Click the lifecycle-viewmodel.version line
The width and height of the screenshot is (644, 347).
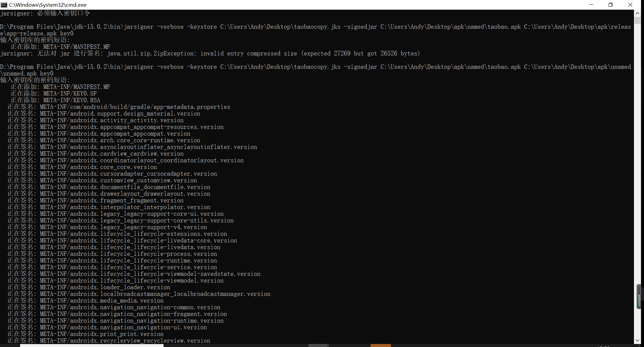116,281
